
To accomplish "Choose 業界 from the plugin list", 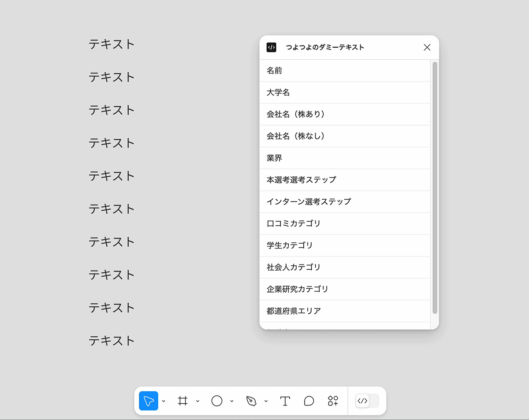I will pyautogui.click(x=345, y=158).
